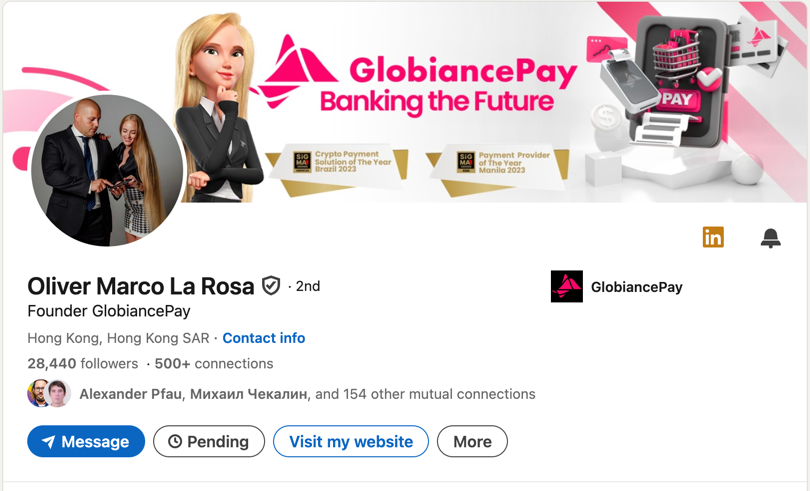Click the clock icon on Pending
The width and height of the screenshot is (810, 491).
click(175, 442)
